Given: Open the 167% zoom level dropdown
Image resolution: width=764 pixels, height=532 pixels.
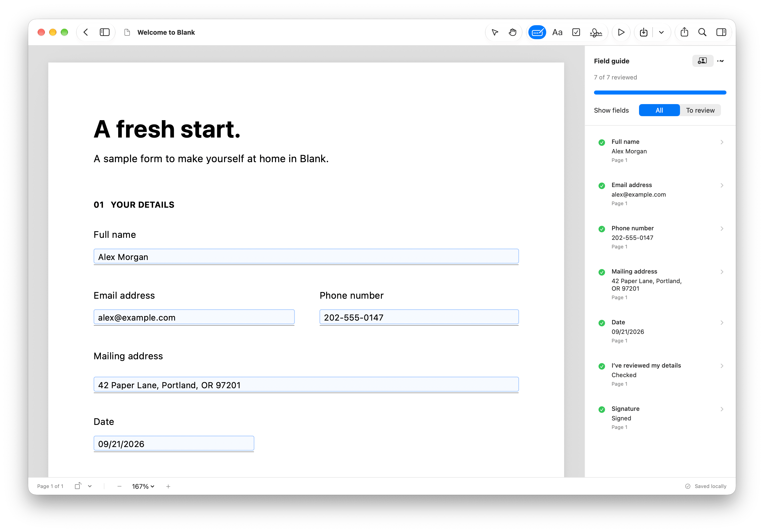Looking at the screenshot, I should click(143, 486).
